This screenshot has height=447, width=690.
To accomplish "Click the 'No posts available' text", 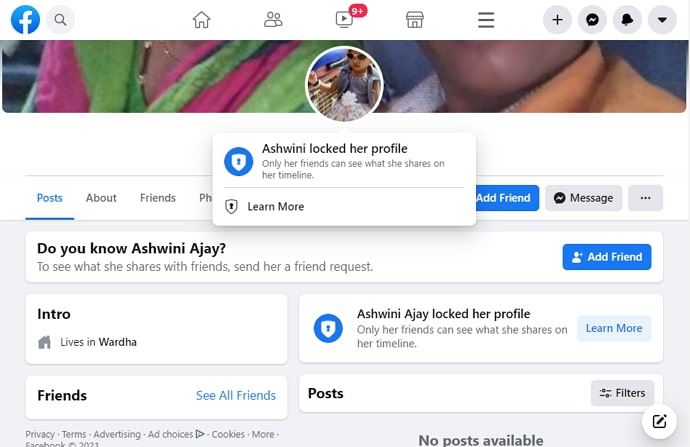I will [x=481, y=440].
